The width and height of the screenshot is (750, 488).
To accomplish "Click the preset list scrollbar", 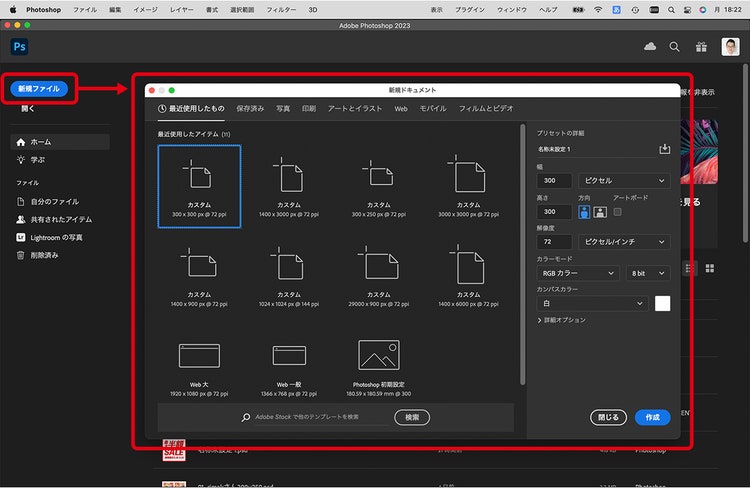I will 522,255.
